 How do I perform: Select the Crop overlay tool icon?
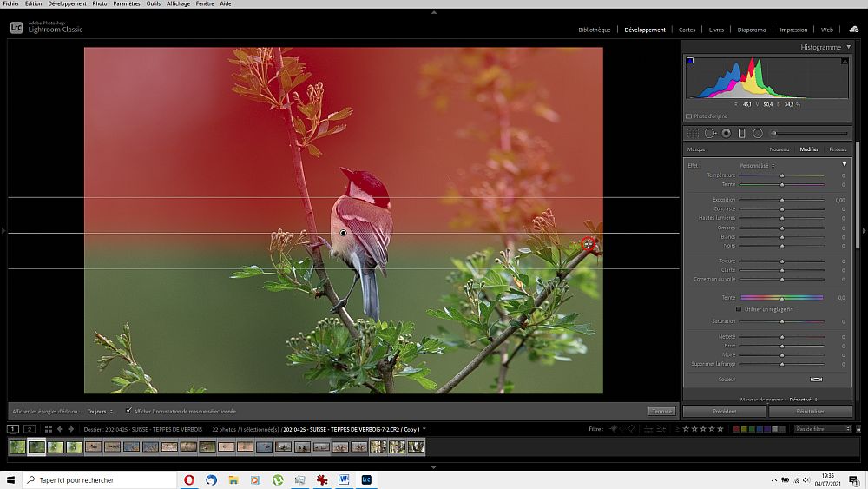coord(694,133)
